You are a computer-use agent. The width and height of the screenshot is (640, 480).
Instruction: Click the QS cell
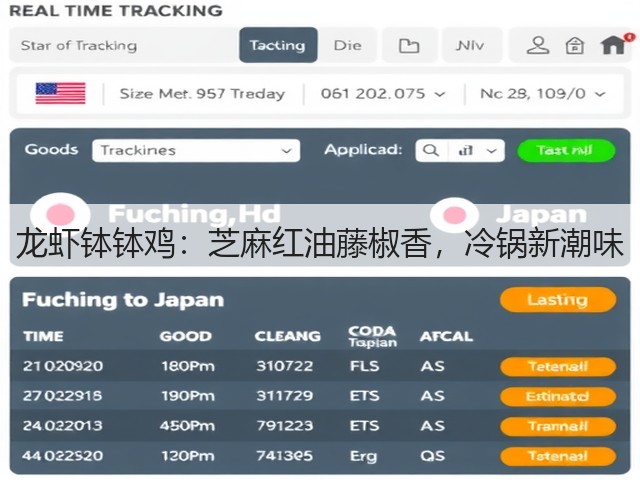(433, 456)
